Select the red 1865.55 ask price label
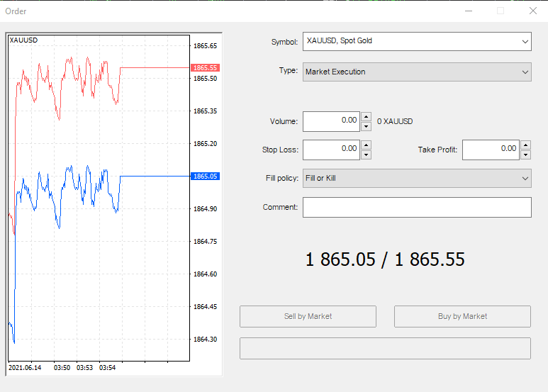Viewport: 548px width, 392px height. (x=205, y=68)
